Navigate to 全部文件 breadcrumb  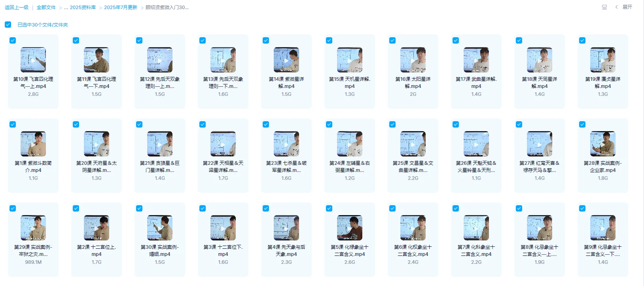(46, 8)
